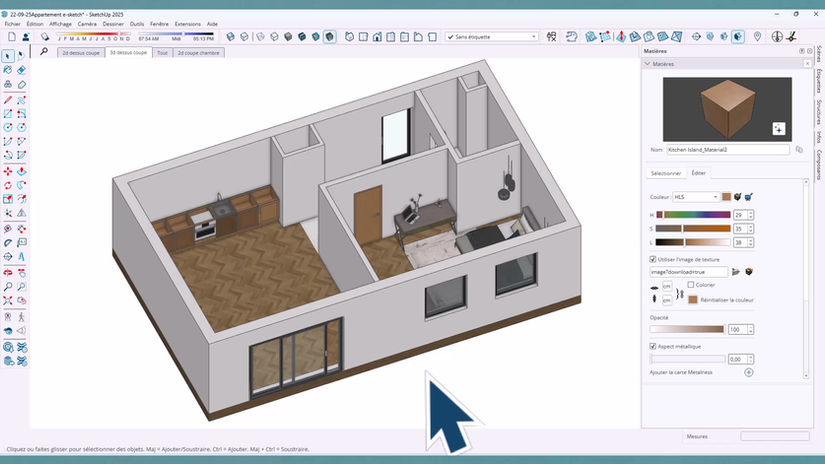Switch to the Tout scene tab
The width and height of the screenshot is (825, 464).
point(162,53)
